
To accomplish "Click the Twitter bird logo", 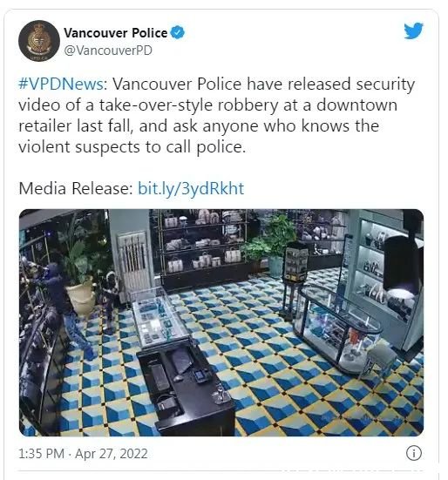I will coord(413,30).
